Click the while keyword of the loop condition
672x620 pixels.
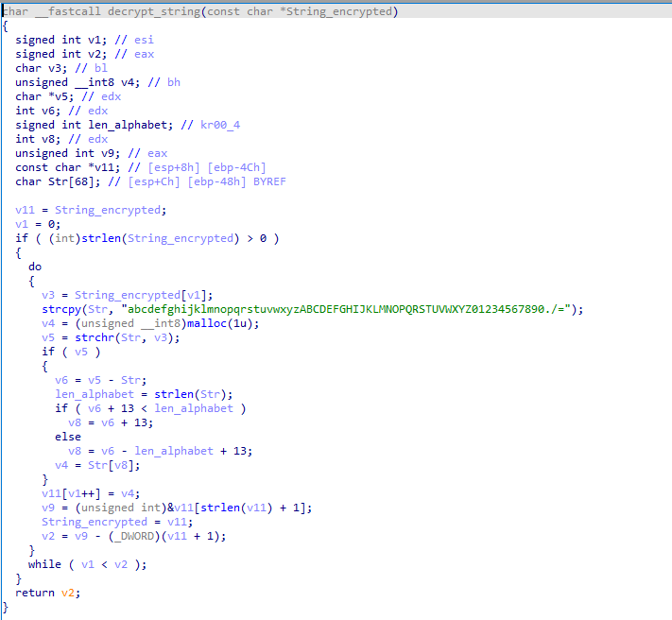(43, 563)
